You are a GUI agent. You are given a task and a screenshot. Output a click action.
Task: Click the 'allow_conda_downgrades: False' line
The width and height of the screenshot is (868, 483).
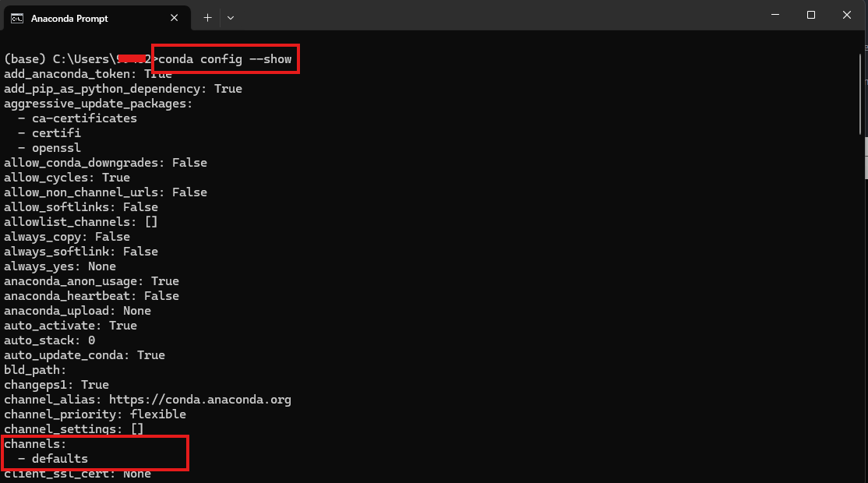coord(105,163)
